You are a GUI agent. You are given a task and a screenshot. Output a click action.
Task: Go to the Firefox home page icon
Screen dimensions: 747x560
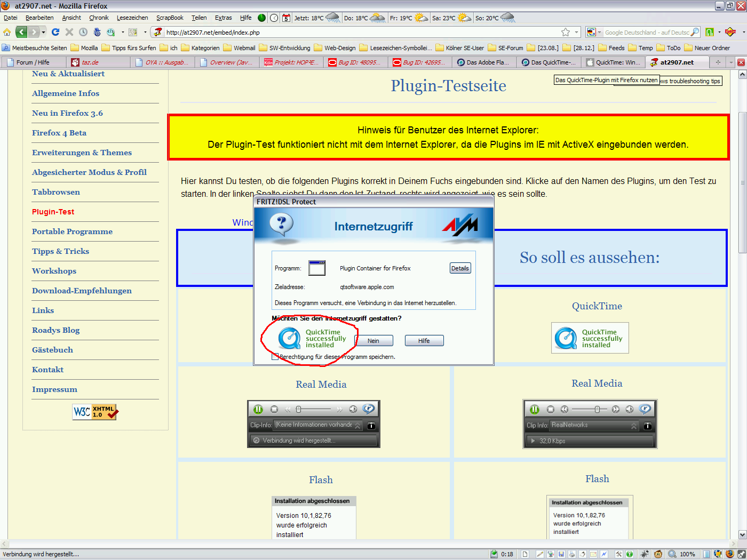7,32
